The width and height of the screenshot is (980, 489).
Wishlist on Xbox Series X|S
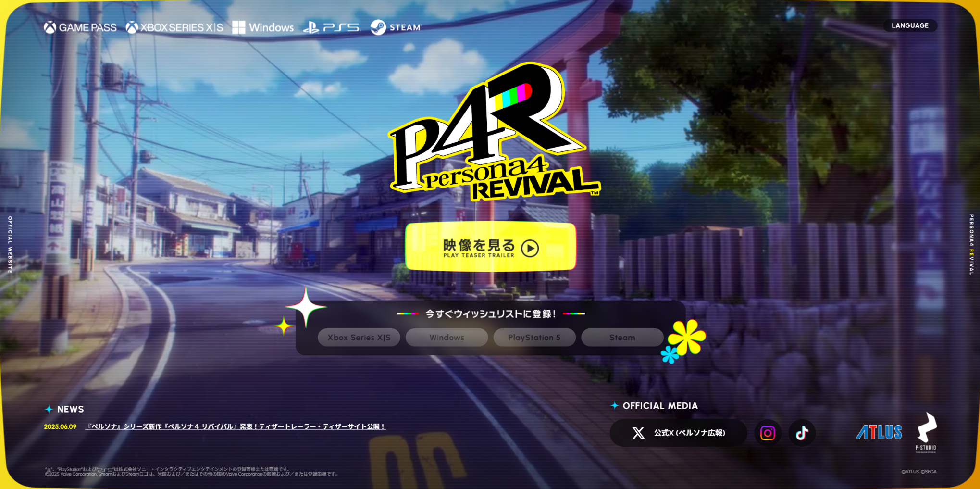coord(359,338)
